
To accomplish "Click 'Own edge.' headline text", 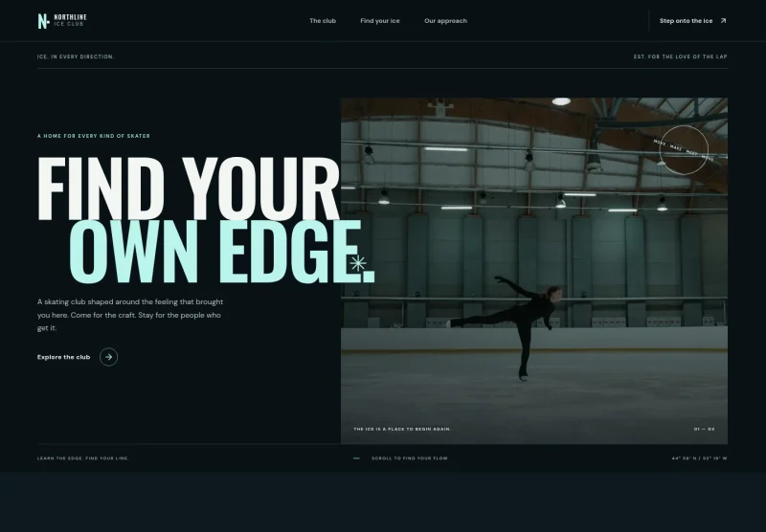I will coord(222,252).
